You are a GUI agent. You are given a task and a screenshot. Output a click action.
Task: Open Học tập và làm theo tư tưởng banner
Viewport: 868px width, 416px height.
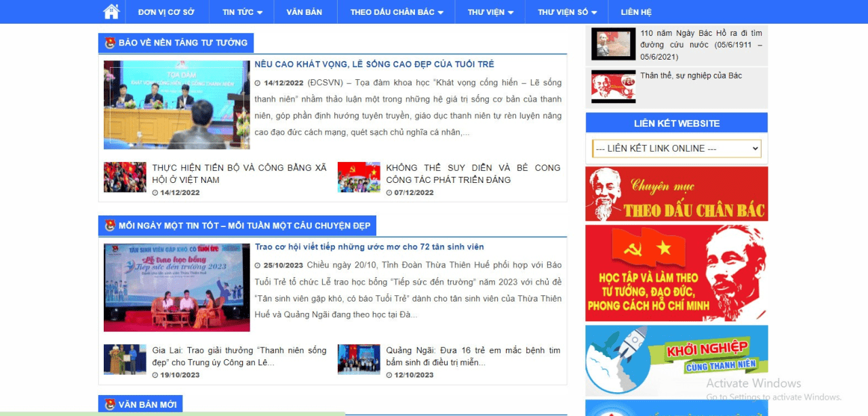coord(676,273)
